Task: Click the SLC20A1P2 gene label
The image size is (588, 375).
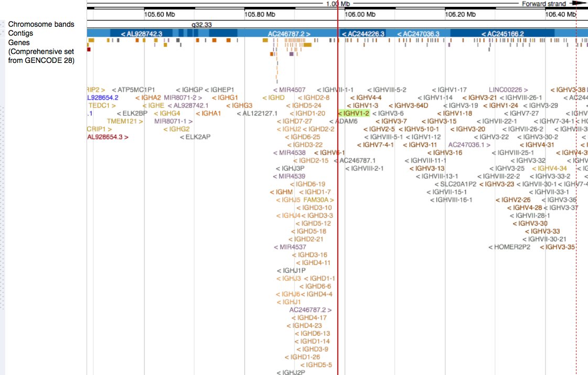Action: pos(455,184)
